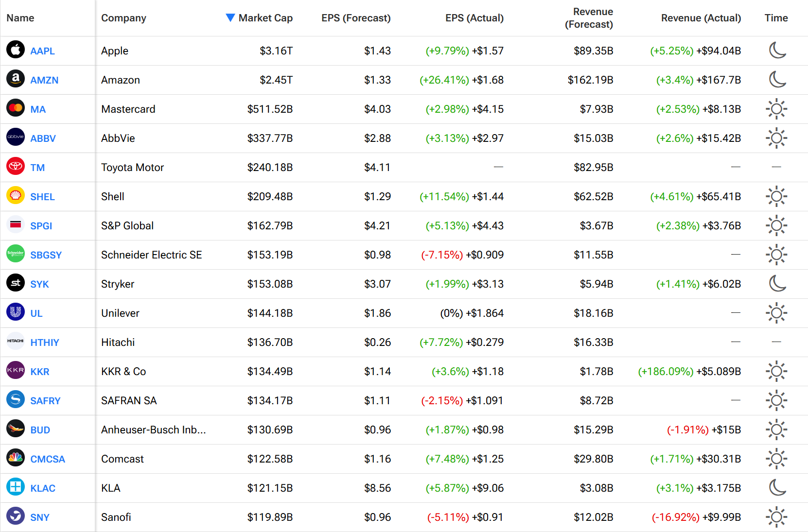Sort by EPS (Actual) column header
Screen dimensions: 808x532
click(x=474, y=18)
